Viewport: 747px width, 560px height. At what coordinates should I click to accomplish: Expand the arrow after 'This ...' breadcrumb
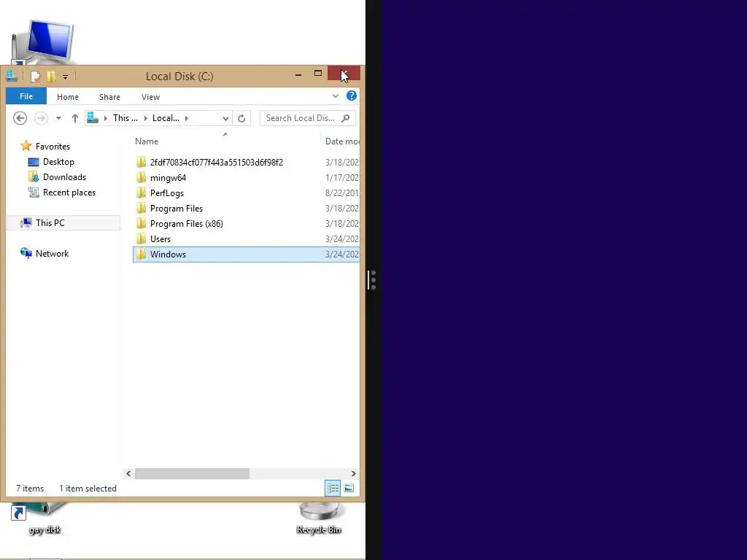[x=145, y=118]
